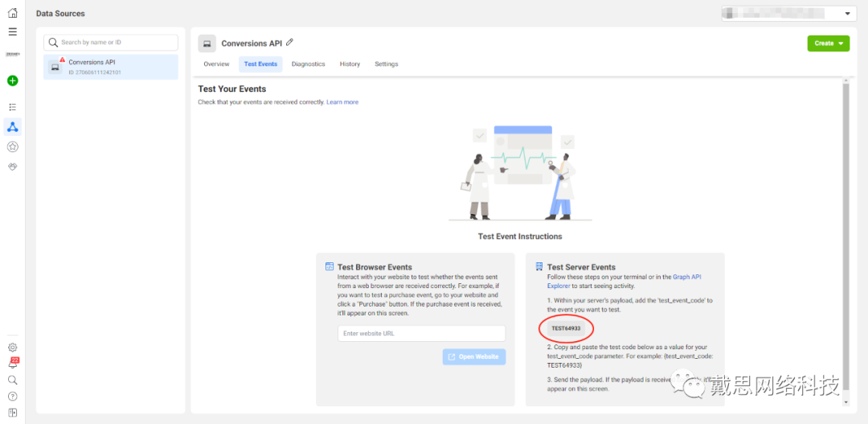Switch to the Diagnostics tab
The image size is (868, 424).
pyautogui.click(x=309, y=64)
